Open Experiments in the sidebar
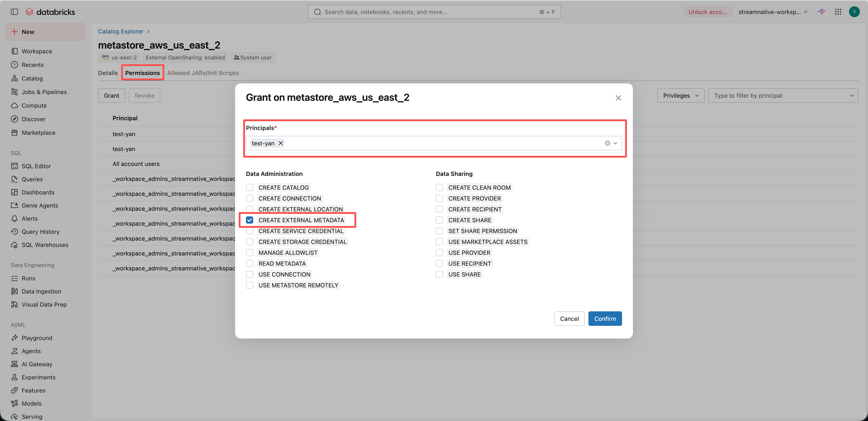Screen dimensions: 868x421 coord(38,377)
